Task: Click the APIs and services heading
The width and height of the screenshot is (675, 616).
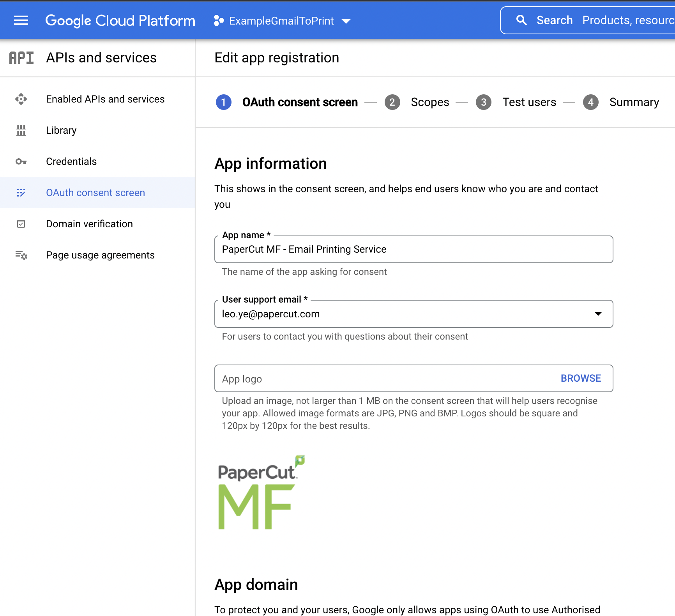Action: point(101,58)
